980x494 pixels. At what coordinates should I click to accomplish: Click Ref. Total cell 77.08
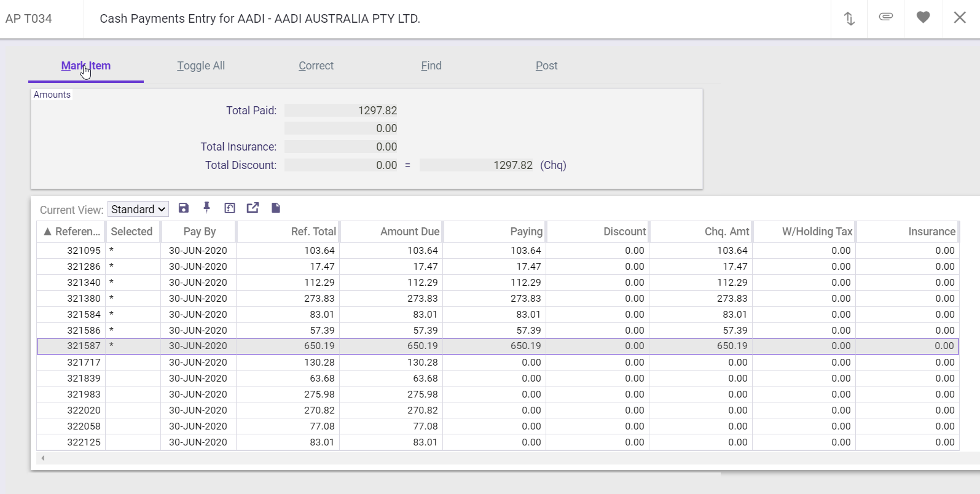coord(288,426)
